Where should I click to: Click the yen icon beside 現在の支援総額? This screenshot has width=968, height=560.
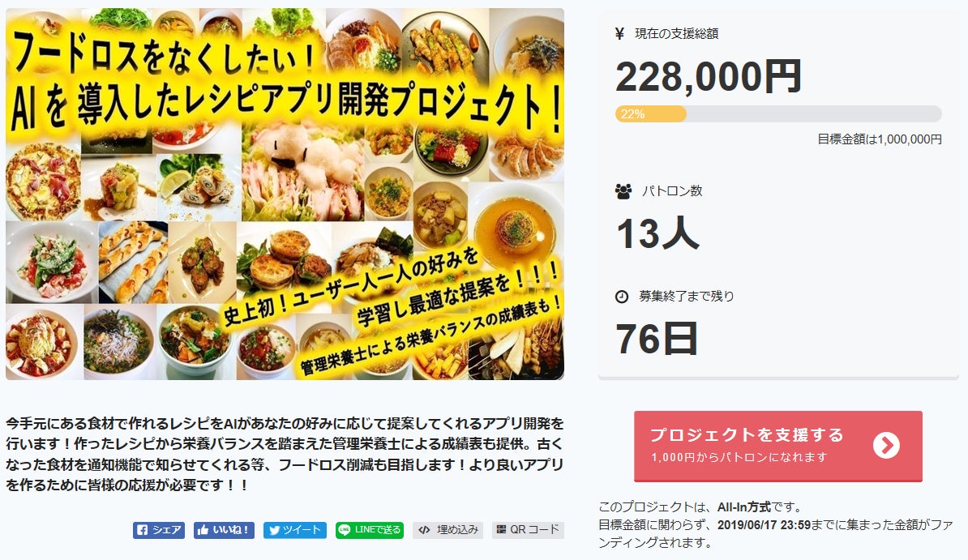tap(620, 33)
